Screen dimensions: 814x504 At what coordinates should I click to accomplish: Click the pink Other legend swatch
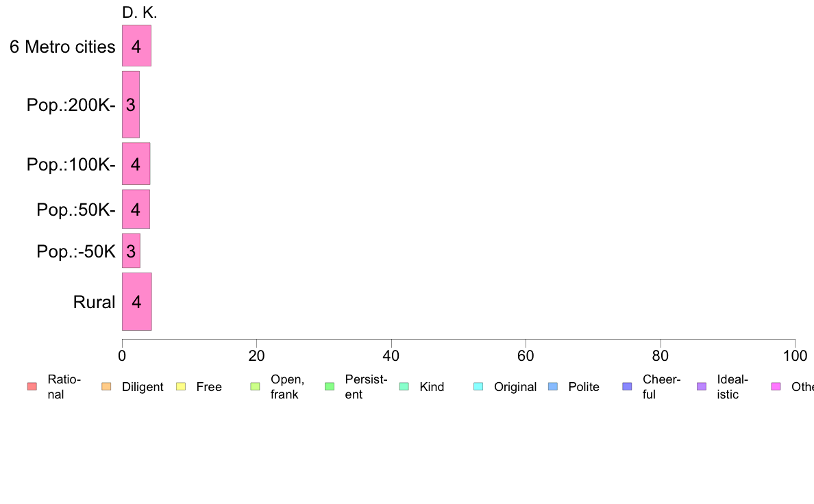(776, 387)
